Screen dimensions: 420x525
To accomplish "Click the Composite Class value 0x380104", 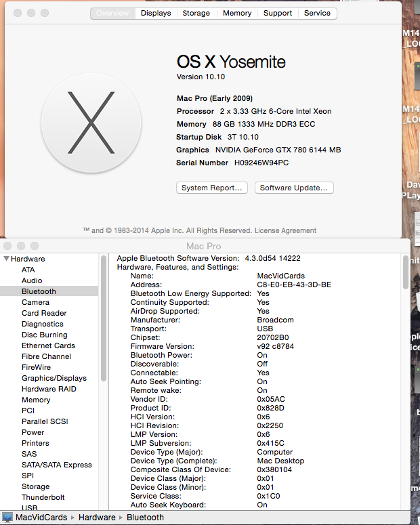I will [274, 469].
